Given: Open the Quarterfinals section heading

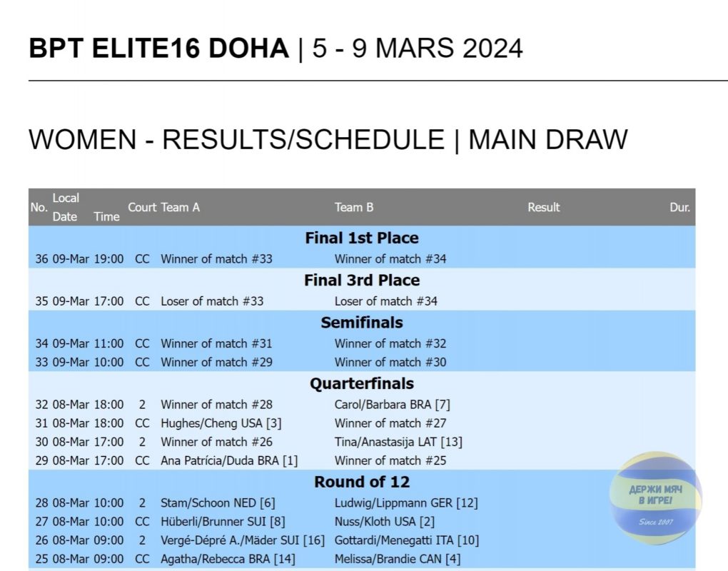Looking at the screenshot, I should (x=362, y=383).
